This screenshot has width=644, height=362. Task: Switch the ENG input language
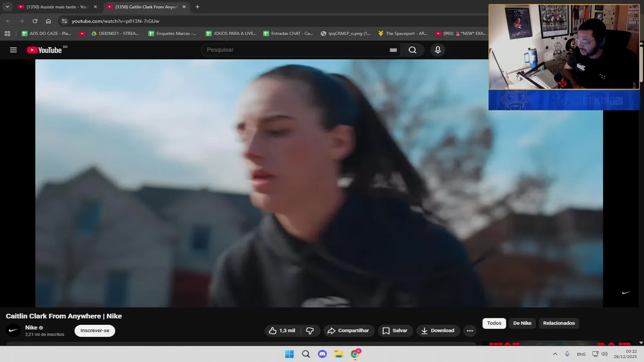pyautogui.click(x=581, y=354)
